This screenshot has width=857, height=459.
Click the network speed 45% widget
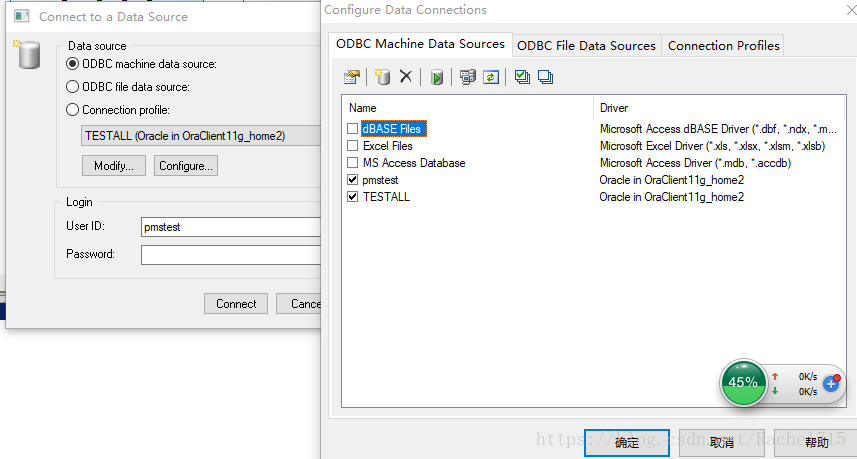click(x=743, y=382)
